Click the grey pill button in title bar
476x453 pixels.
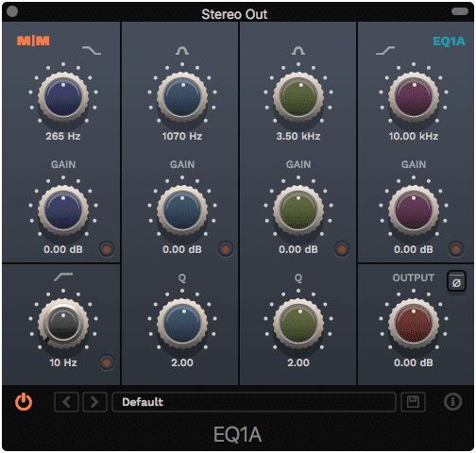pos(460,11)
